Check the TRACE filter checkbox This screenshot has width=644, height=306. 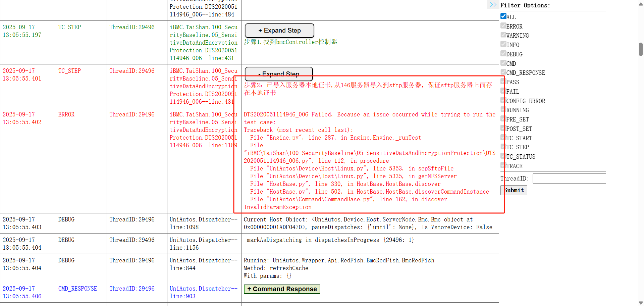coord(503,165)
